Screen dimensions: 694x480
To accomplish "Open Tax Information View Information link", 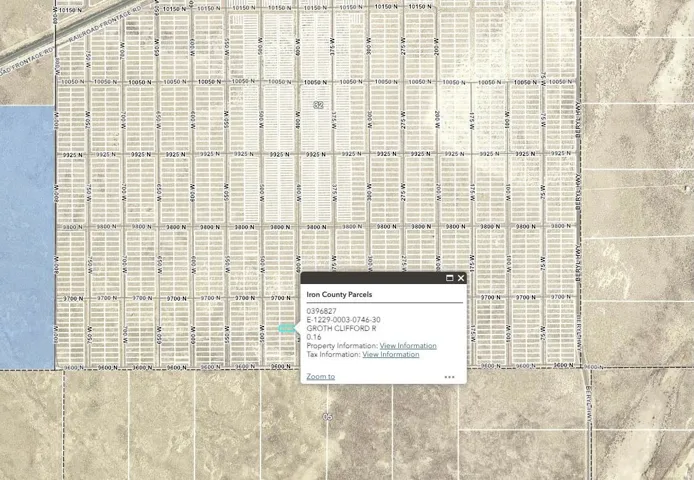I will (391, 354).
